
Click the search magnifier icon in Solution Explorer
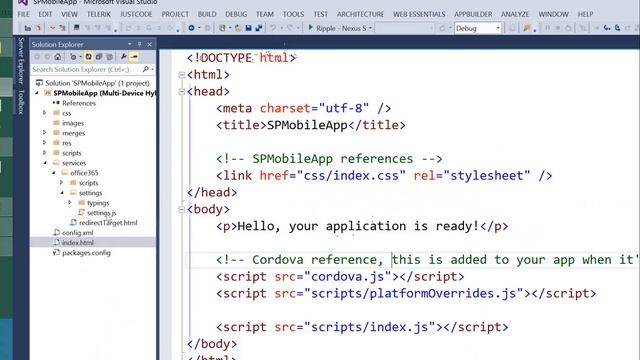(x=146, y=69)
